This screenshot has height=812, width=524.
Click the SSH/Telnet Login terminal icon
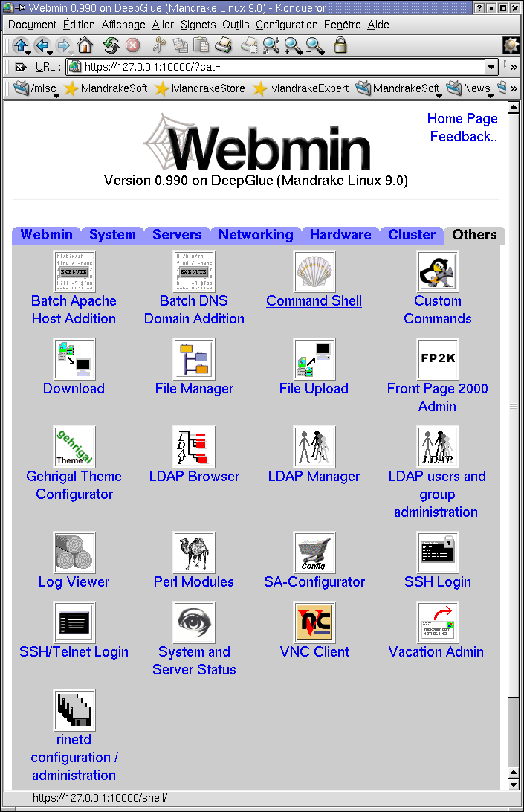(x=74, y=622)
